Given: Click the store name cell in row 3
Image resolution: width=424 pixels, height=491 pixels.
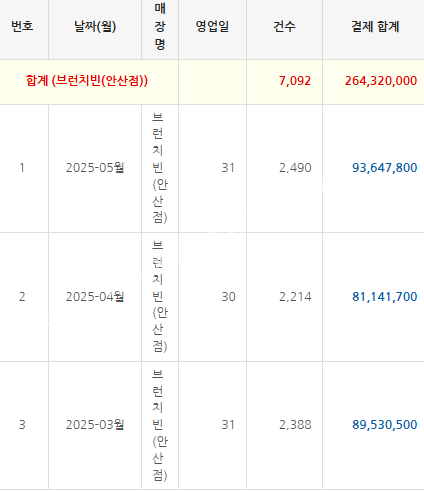Looking at the screenshot, I should [x=160, y=425].
